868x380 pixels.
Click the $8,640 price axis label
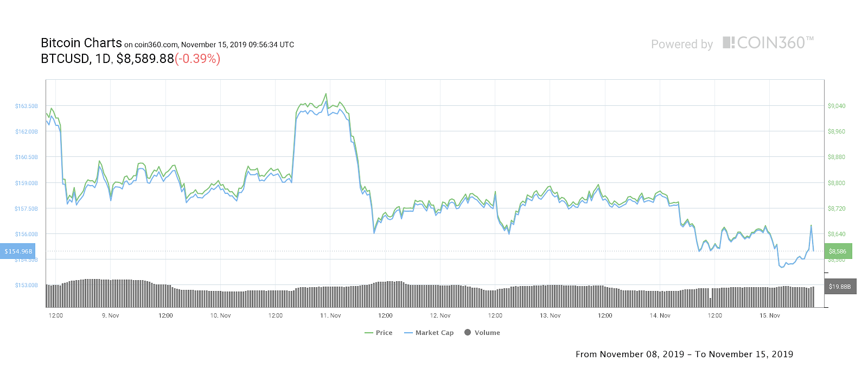click(837, 234)
